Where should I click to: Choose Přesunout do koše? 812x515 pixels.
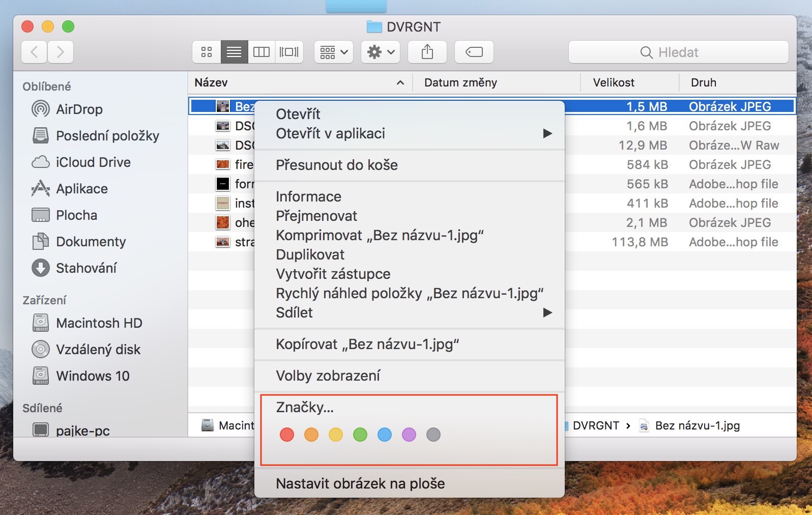[x=410, y=165]
